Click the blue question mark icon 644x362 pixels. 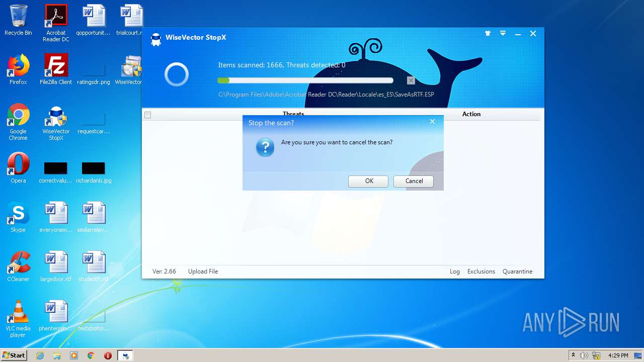point(265,147)
